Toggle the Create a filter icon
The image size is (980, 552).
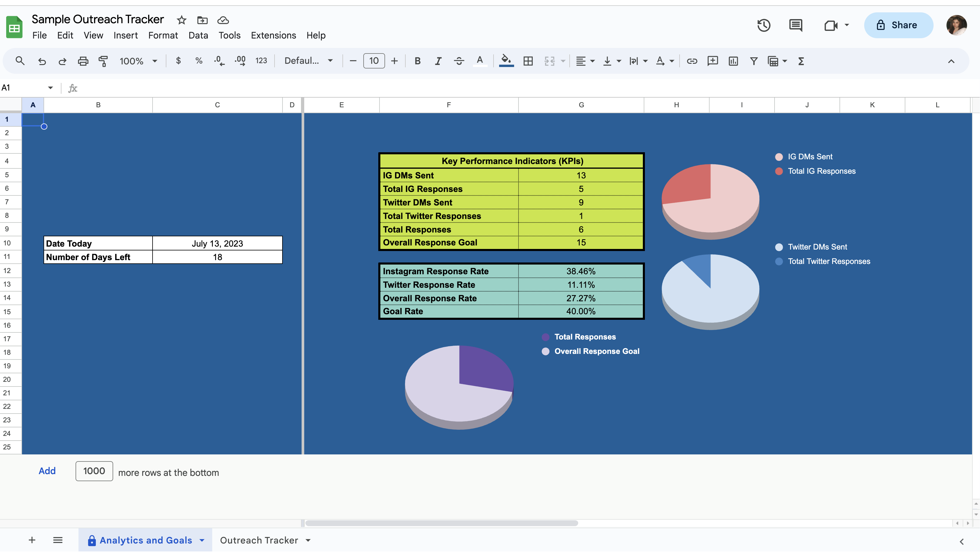754,61
